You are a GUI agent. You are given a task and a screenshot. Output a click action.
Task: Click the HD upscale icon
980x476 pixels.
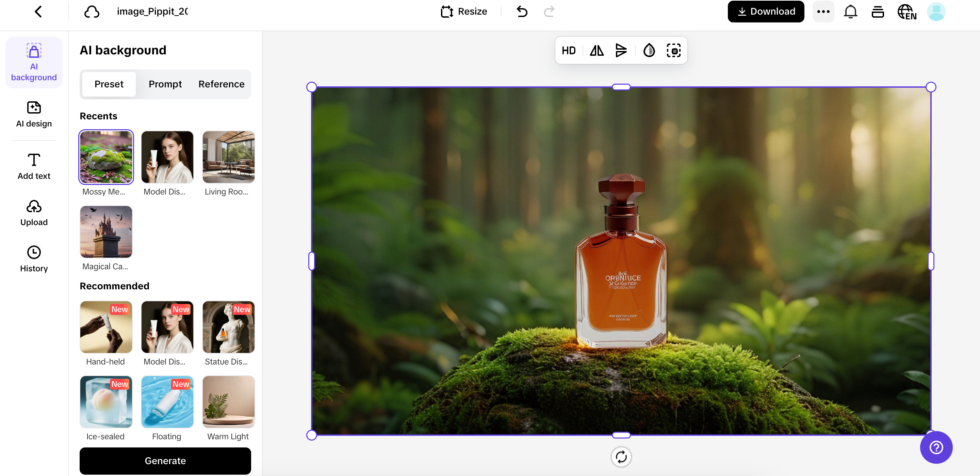[x=568, y=51]
